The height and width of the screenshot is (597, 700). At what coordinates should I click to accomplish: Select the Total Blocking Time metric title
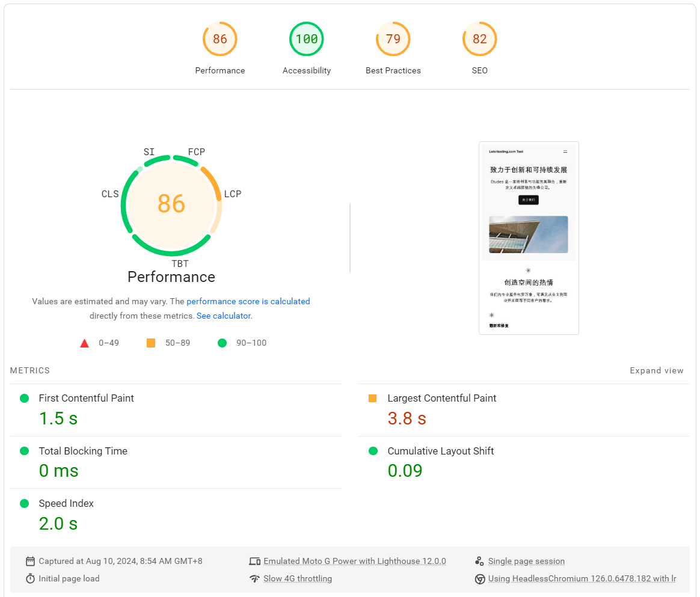click(x=83, y=451)
